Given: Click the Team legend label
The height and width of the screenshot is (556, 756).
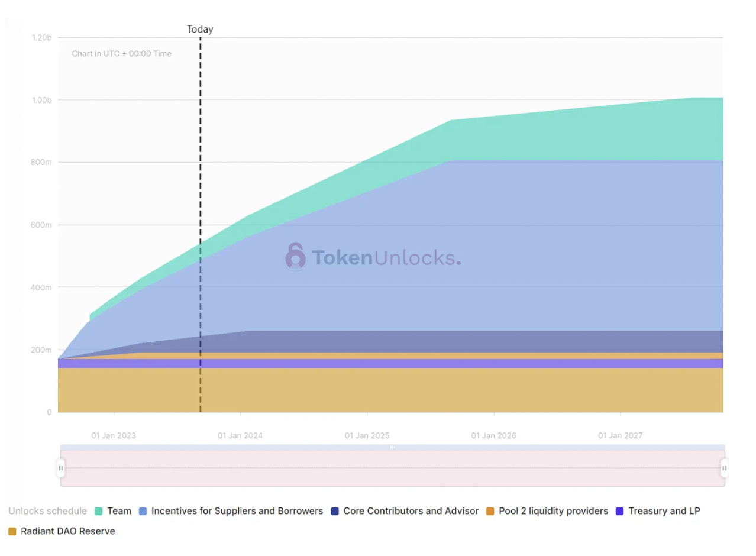Looking at the screenshot, I should [x=119, y=511].
